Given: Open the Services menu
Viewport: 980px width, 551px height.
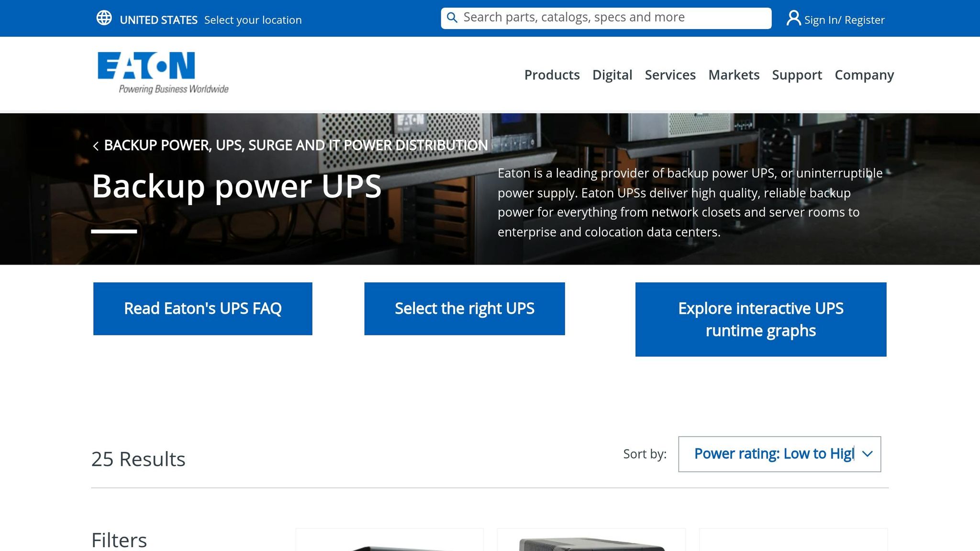Looking at the screenshot, I should click(670, 75).
